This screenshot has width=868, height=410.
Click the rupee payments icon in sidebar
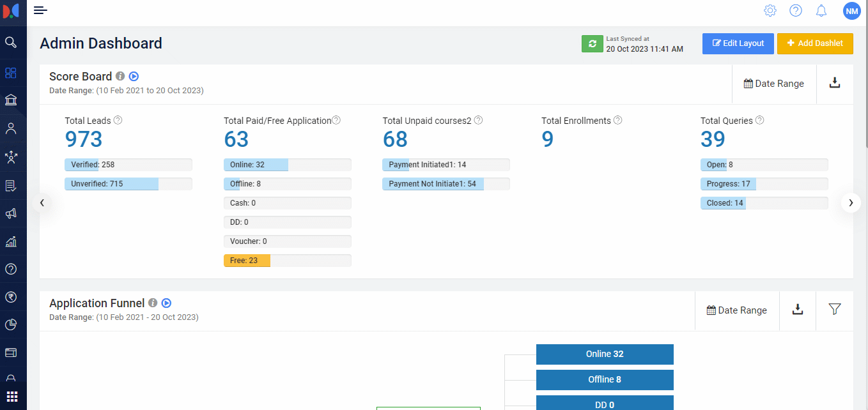pyautogui.click(x=11, y=296)
